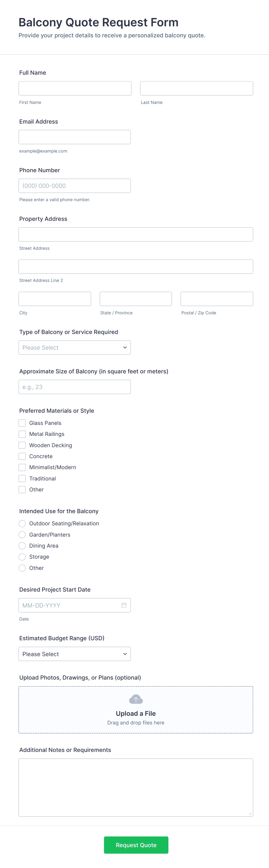Click the cloud upload icon
269x868 pixels.
(x=136, y=699)
